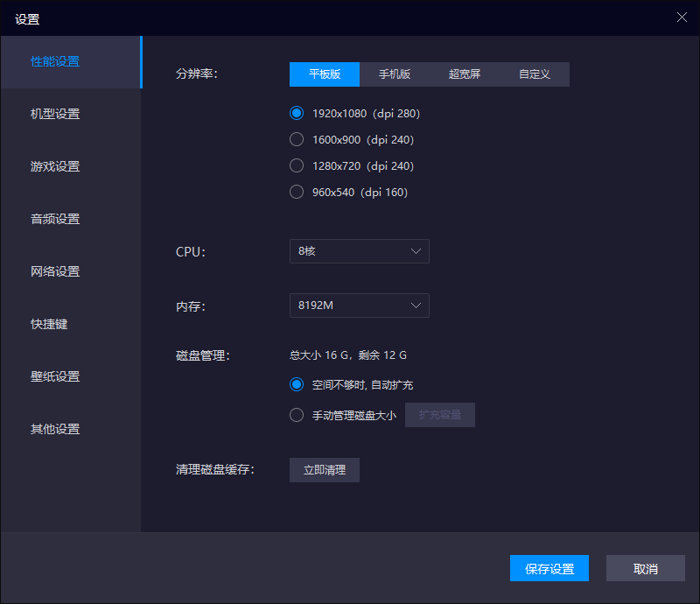Switch to the 手机版 resolution tab
The height and width of the screenshot is (604, 700).
point(395,74)
